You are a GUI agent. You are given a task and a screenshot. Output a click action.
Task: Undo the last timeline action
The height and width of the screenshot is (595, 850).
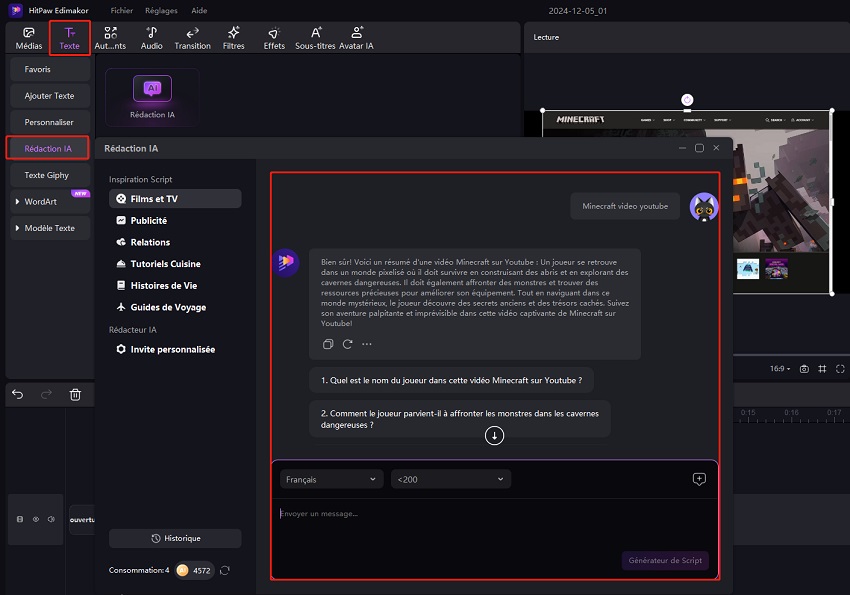[x=18, y=395]
